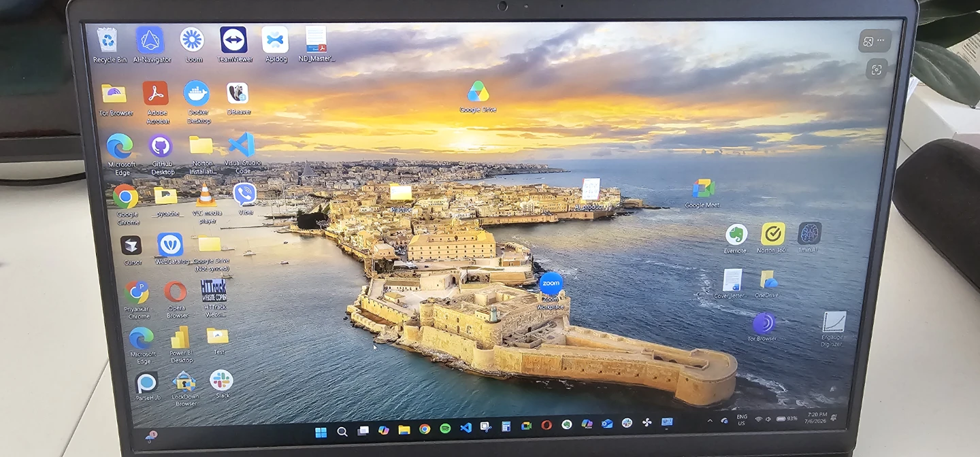
Task: Select the Norton 360 desktop icon
Action: [x=772, y=239]
